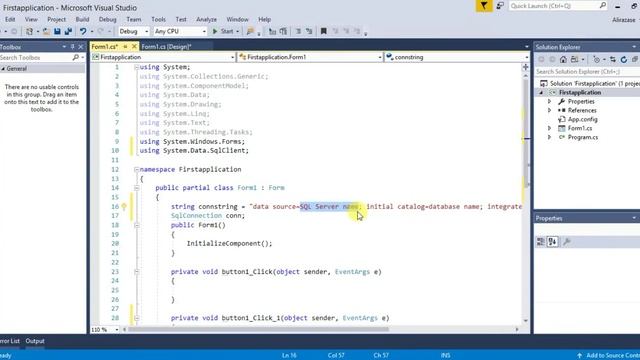
Task: Select App.config in Solution Explorer
Action: (582, 119)
